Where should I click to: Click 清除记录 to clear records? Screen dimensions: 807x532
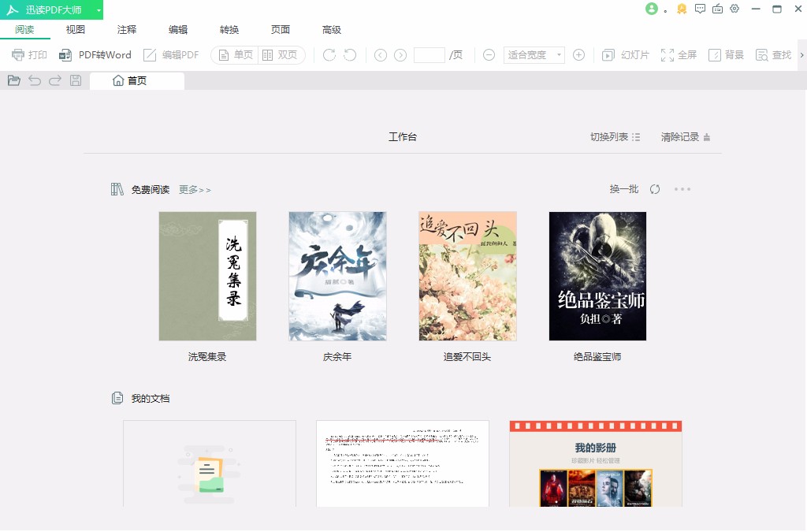click(679, 136)
